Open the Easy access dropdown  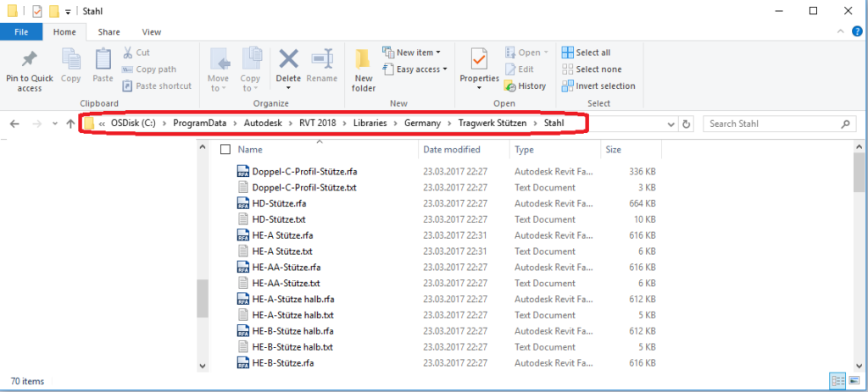415,69
